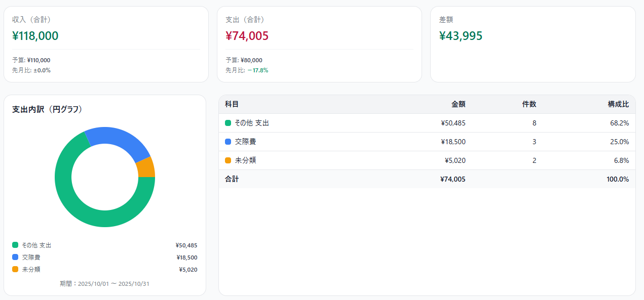This screenshot has height=300, width=644.
Task: Sort table by 金額 column header
Action: (x=458, y=104)
